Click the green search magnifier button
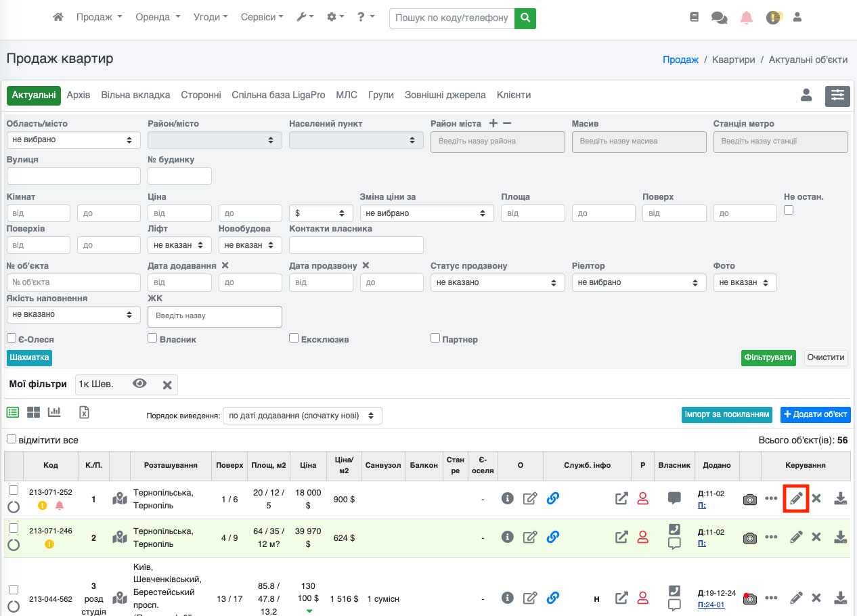Image resolution: width=857 pixels, height=616 pixels. [525, 18]
